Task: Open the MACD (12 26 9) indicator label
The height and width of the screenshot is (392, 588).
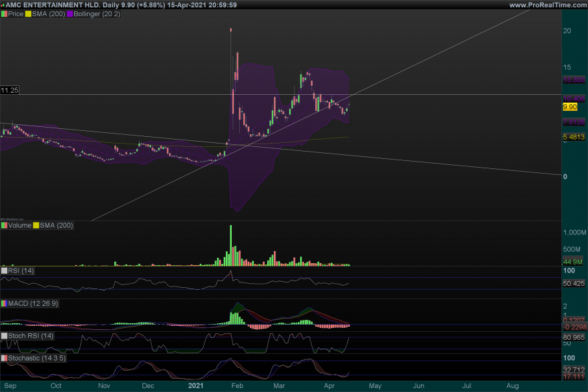Action: point(33,304)
